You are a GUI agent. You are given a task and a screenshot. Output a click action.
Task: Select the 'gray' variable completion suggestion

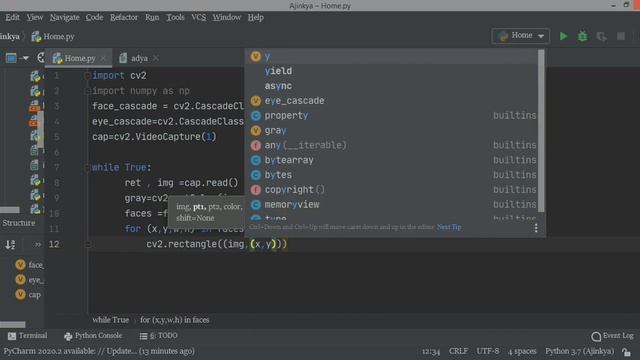(x=392, y=130)
